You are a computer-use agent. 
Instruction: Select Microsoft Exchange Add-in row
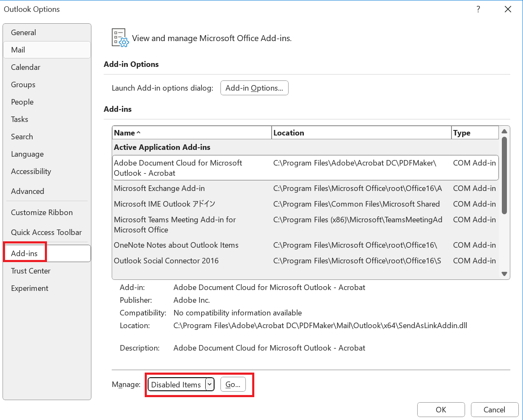point(306,188)
